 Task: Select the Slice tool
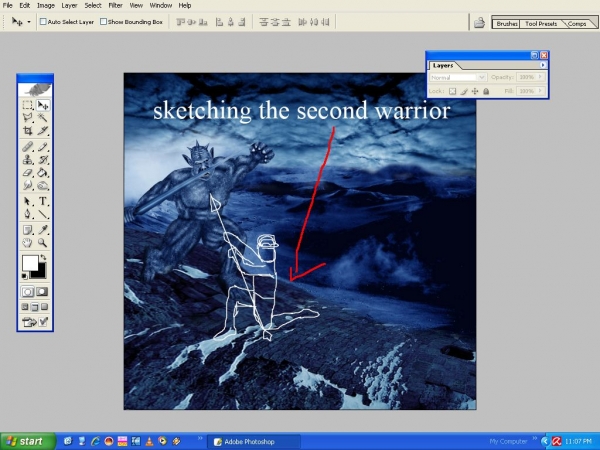click(43, 130)
